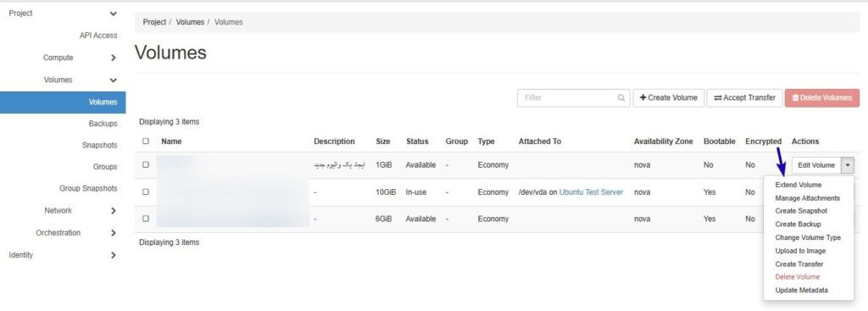The height and width of the screenshot is (311, 868).
Task: Sort by the Encrypted column header
Action: coord(764,142)
